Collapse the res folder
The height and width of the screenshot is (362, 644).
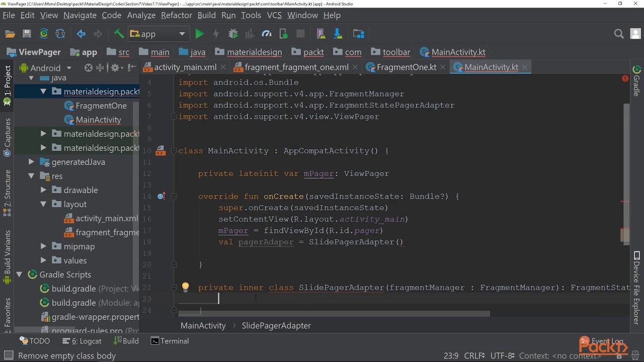tap(31, 176)
